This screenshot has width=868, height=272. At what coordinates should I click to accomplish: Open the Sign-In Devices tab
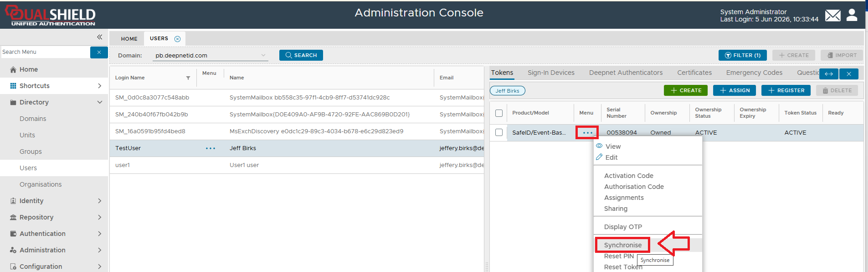tap(551, 73)
